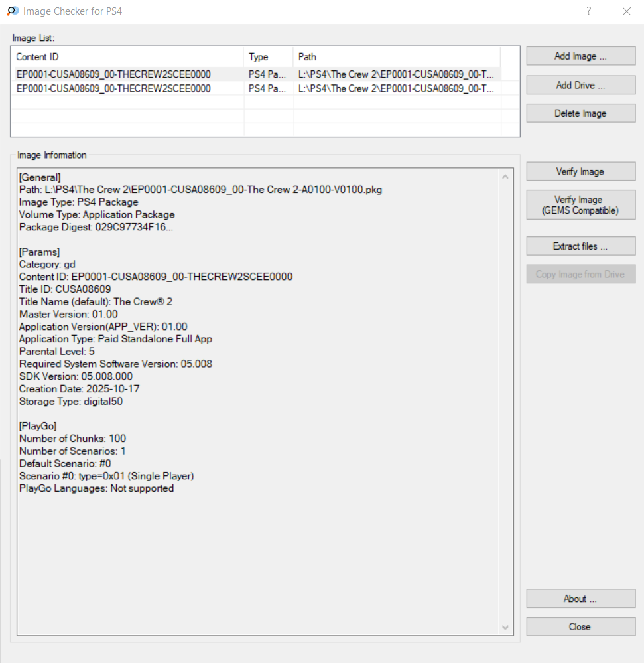
Task: Click the Application Type: Paid Standalone Full App line
Action: pyautogui.click(x=116, y=339)
